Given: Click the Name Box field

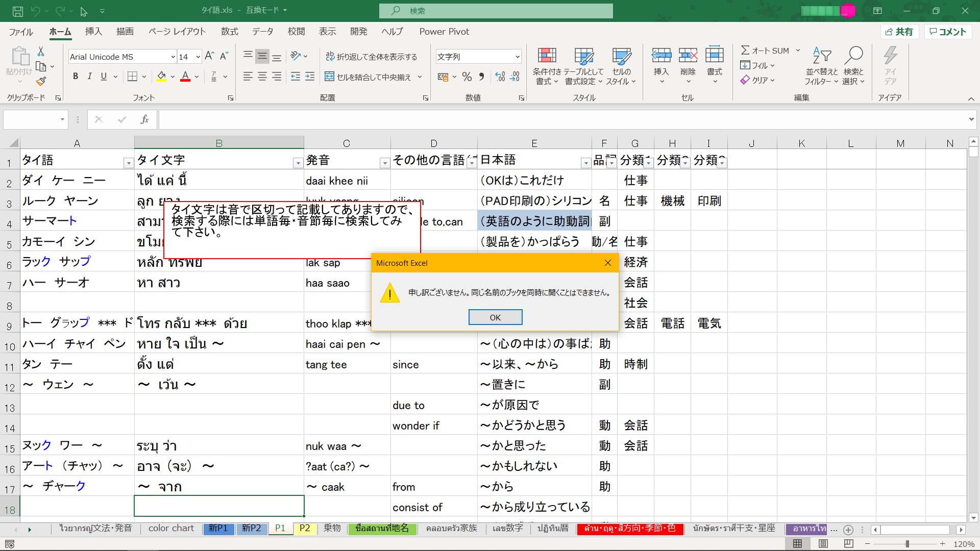Looking at the screenshot, I should [35, 119].
